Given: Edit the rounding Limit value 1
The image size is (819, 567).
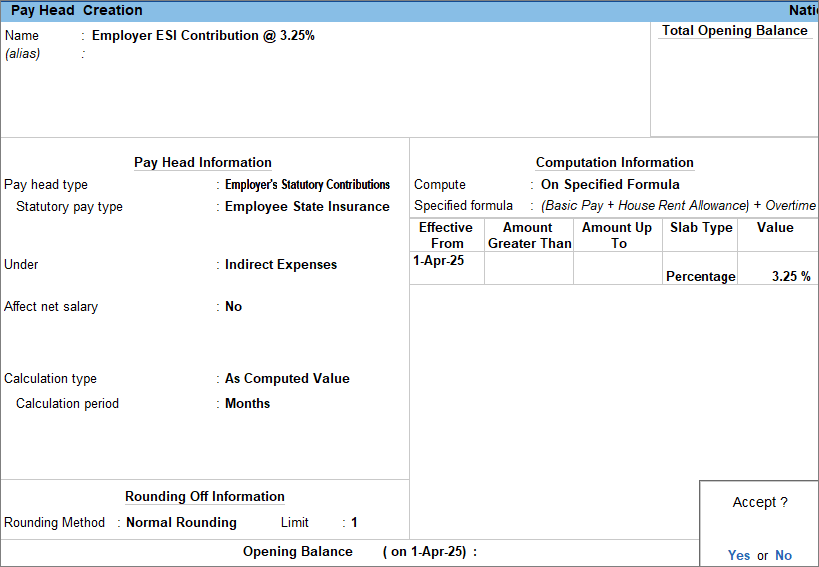Looking at the screenshot, I should coord(354,523).
